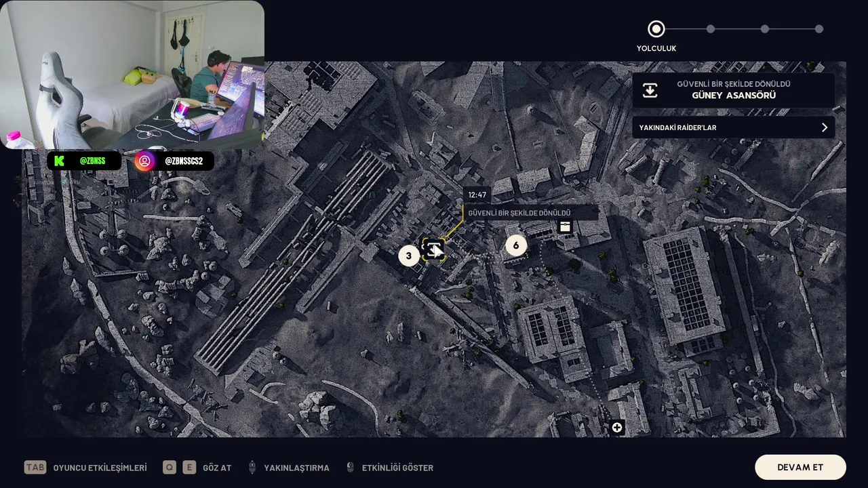Click the GÜNEY ASANSÖRÜ heading
This screenshot has width=868, height=488.
(734, 96)
